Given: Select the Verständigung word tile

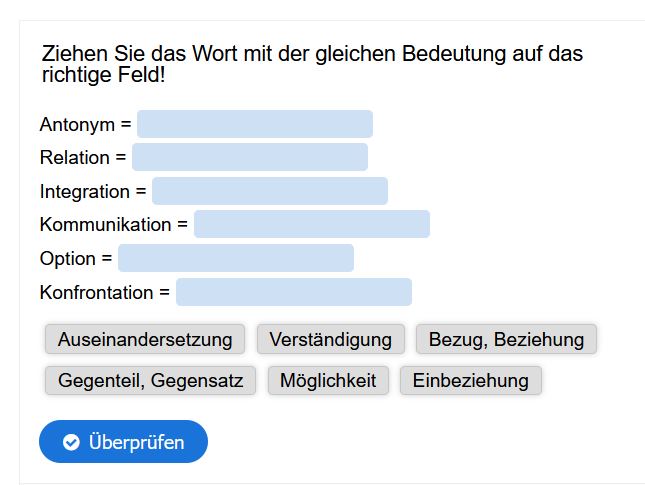Looking at the screenshot, I should coord(331,339).
